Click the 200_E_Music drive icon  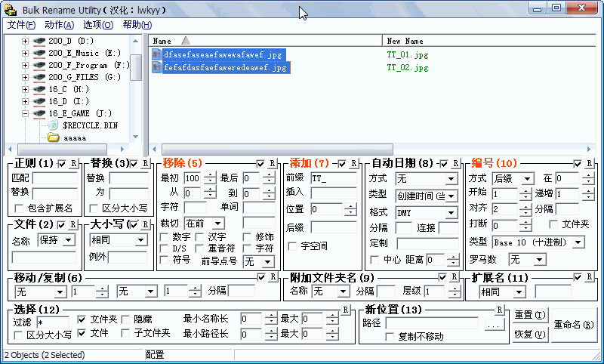(x=39, y=53)
